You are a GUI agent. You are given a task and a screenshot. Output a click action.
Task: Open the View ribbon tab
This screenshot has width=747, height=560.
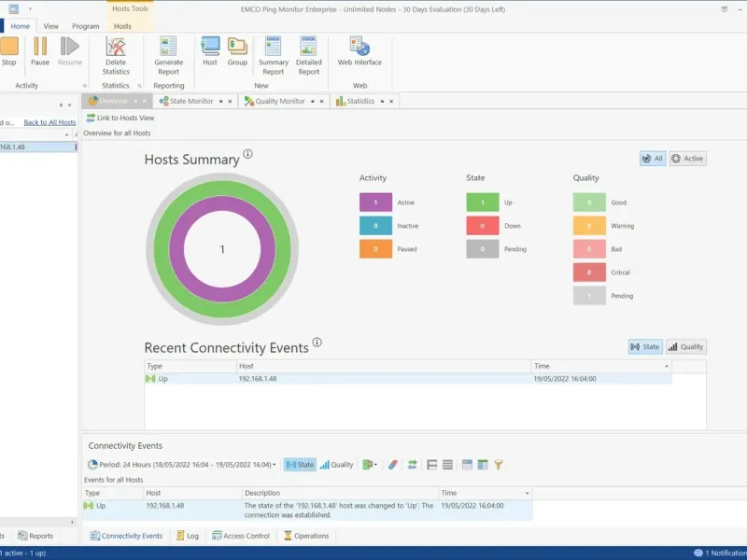tap(51, 26)
